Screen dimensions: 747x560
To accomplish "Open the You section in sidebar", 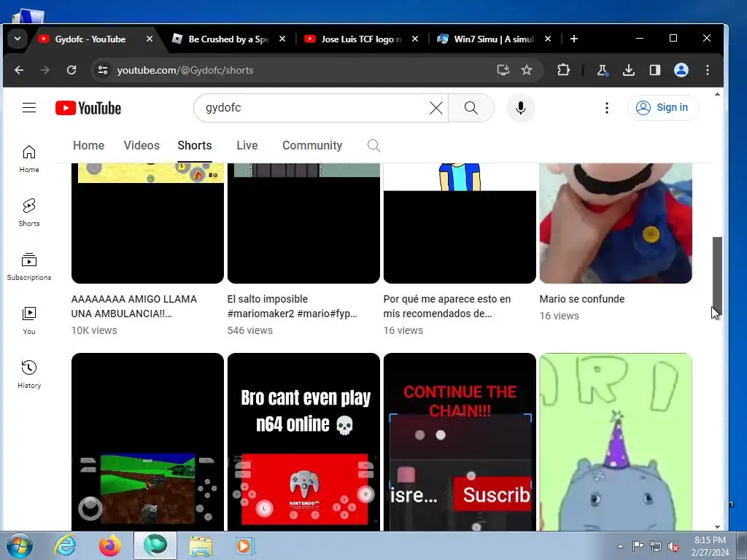I will point(29,321).
